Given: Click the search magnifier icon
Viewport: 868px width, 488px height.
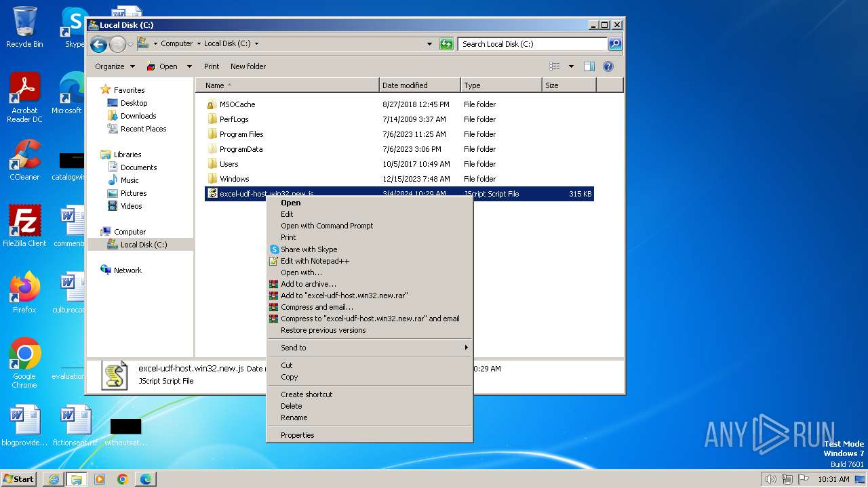Looking at the screenshot, I should click(x=614, y=44).
